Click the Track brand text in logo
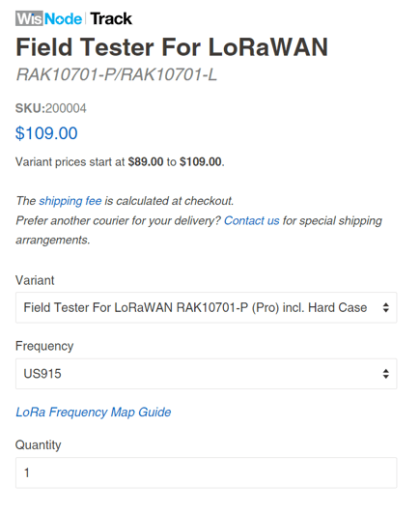The height and width of the screenshot is (513, 420). pyautogui.click(x=111, y=18)
